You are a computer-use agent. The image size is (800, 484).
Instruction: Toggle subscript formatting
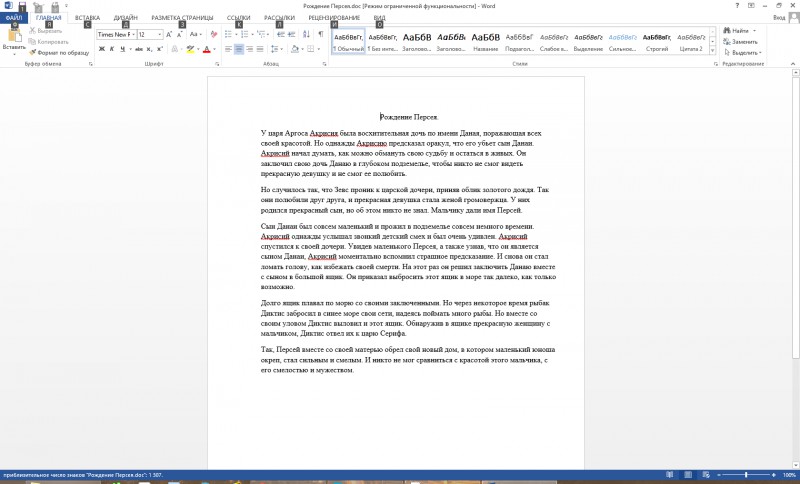[x=149, y=49]
